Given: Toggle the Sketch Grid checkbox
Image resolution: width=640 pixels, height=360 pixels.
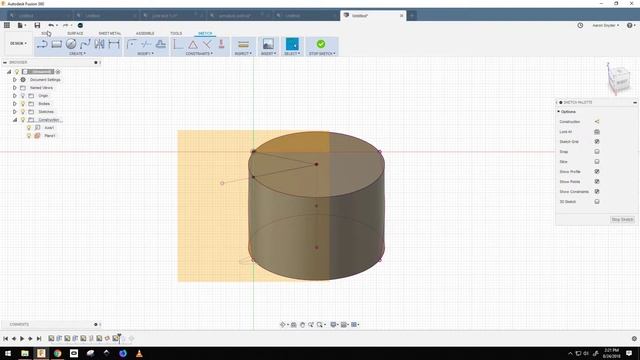Looking at the screenshot, I should [597, 142].
